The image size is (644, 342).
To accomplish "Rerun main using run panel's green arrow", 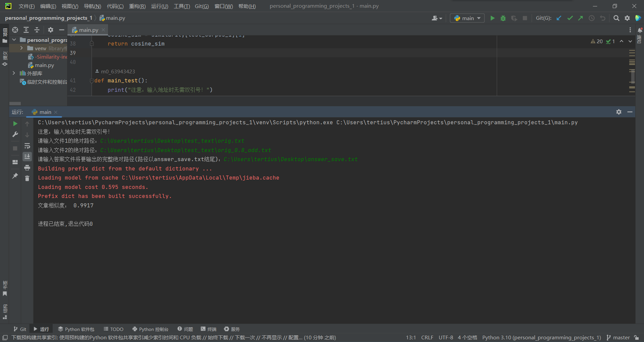I will (15, 124).
